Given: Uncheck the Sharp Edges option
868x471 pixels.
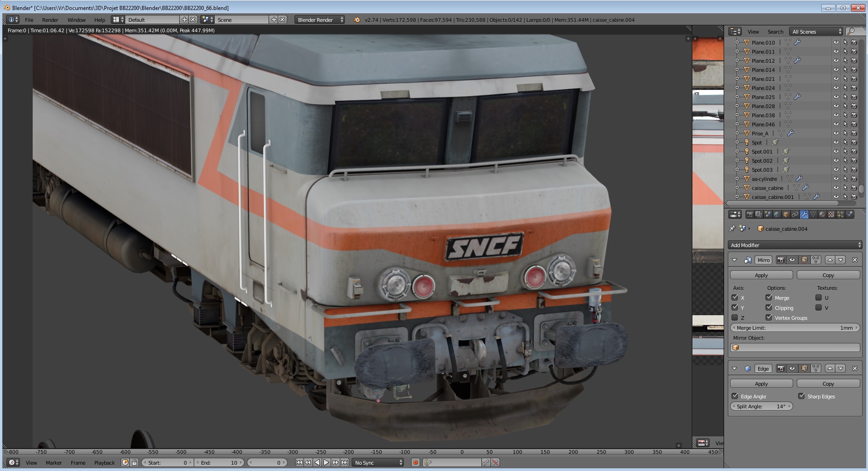Looking at the screenshot, I should click(801, 396).
